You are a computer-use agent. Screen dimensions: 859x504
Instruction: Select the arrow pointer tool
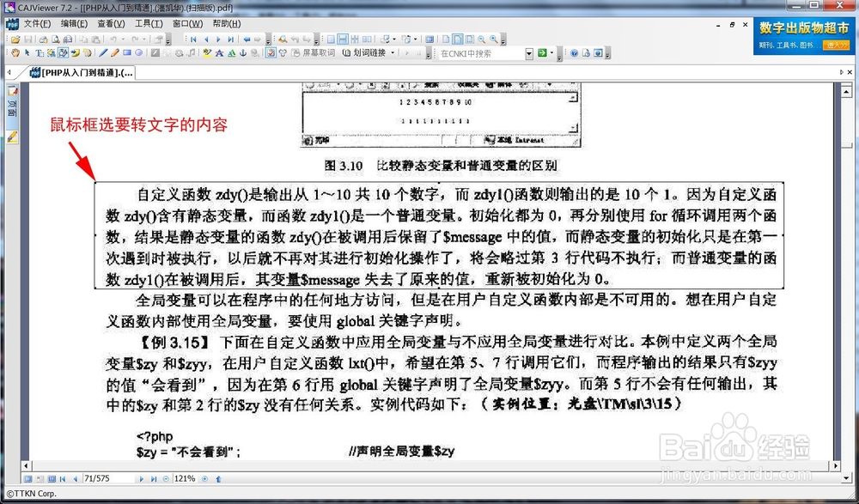click(x=27, y=52)
